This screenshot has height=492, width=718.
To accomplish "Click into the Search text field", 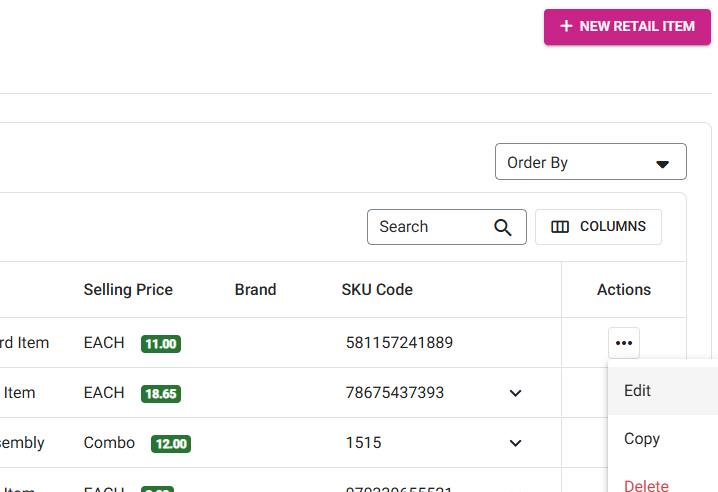I will point(430,227).
